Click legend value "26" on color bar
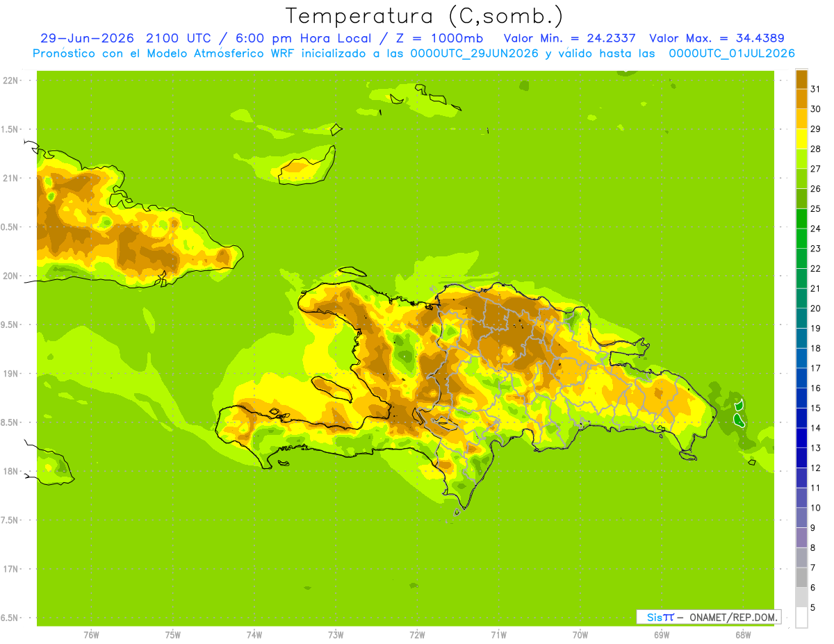This screenshot has width=834, height=644. coord(815,188)
